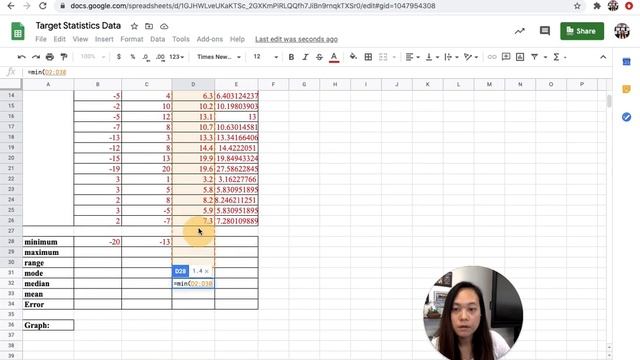Open the Format menu
640x360 pixels.
pyautogui.click(x=132, y=39)
